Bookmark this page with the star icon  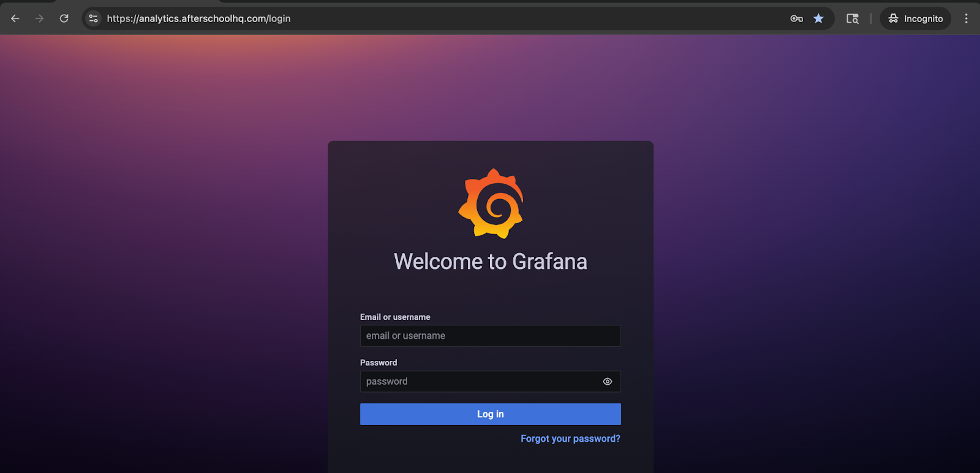point(818,18)
